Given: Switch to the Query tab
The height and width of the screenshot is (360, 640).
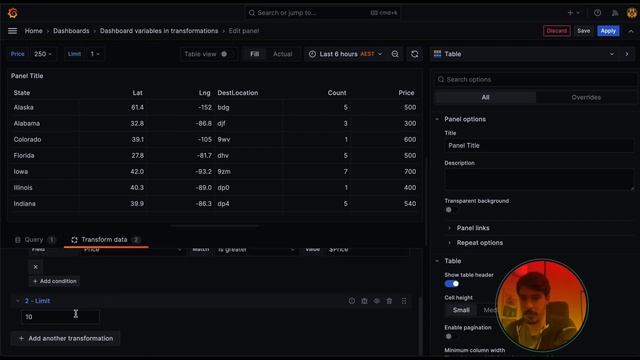Looking at the screenshot, I should tap(35, 240).
